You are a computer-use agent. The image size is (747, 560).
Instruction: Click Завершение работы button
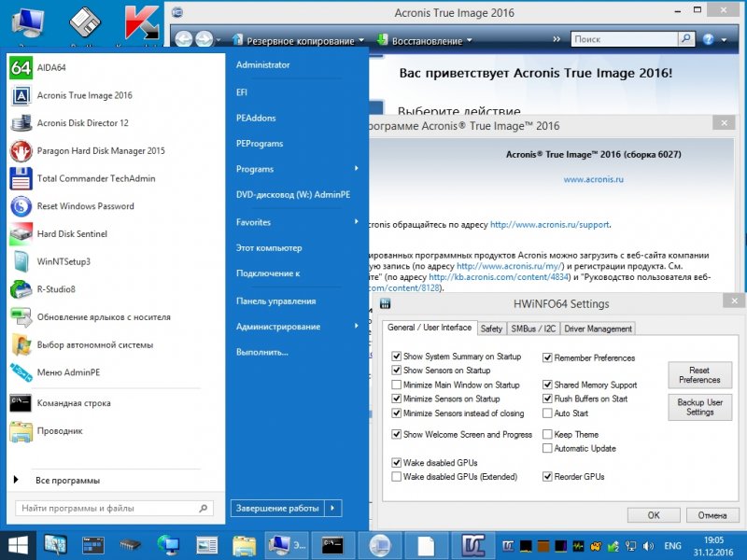point(277,508)
